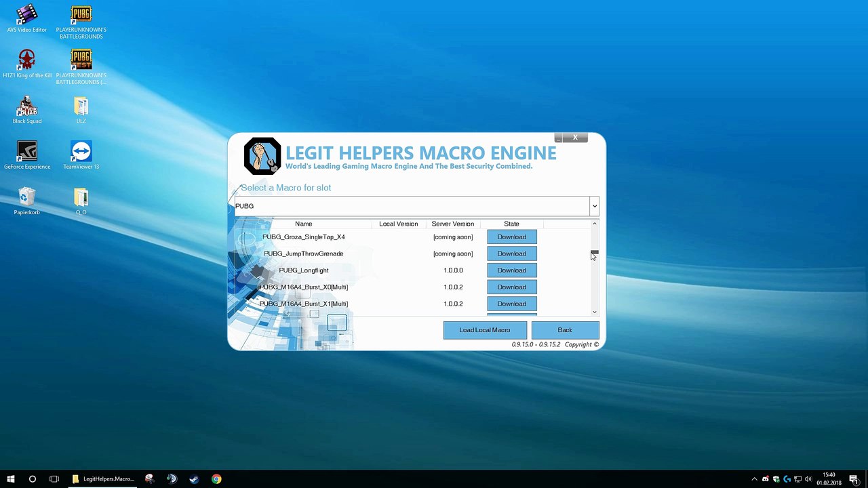Select the Black Squad desktop icon
This screenshot has height=488, width=868.
pos(27,110)
